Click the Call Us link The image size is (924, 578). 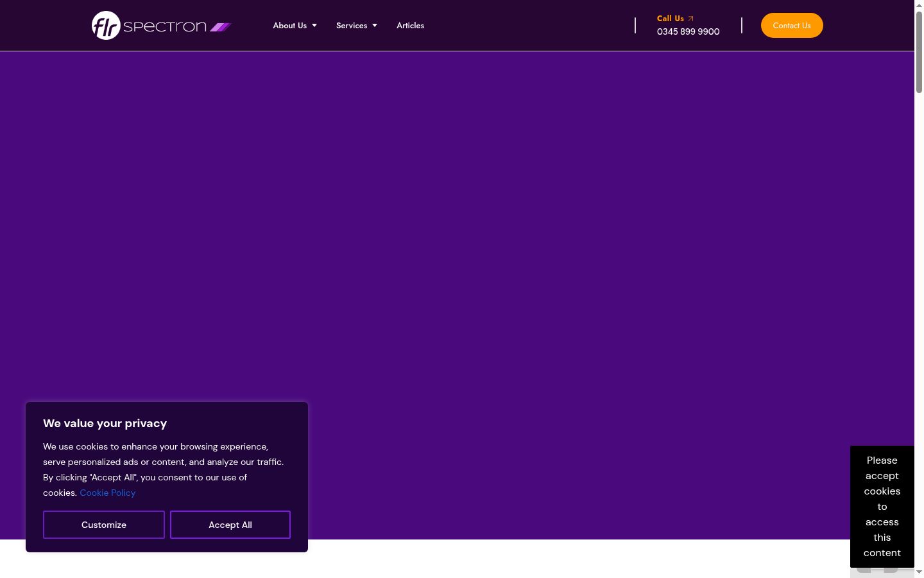click(671, 19)
